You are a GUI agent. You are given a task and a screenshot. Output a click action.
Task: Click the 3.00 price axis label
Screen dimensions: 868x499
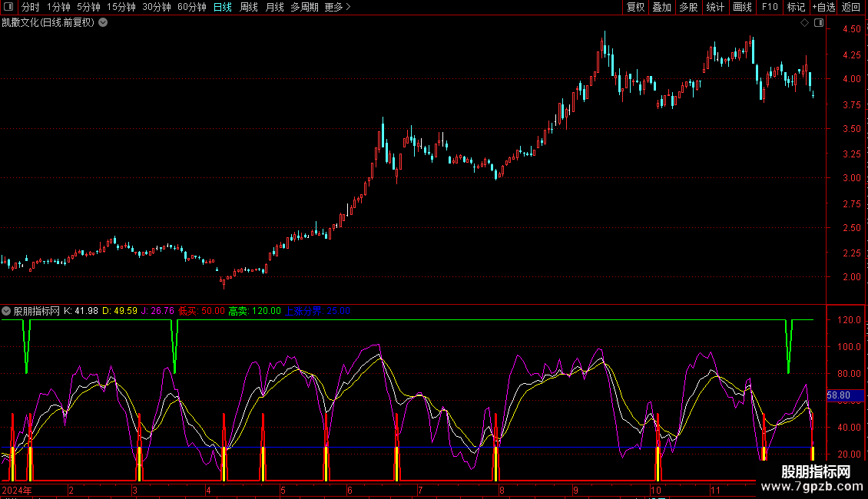[x=851, y=178]
